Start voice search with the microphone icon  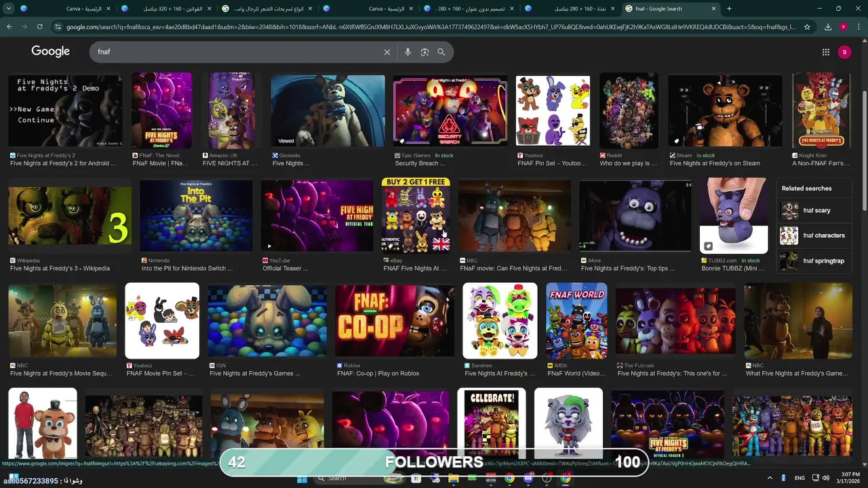pos(408,52)
